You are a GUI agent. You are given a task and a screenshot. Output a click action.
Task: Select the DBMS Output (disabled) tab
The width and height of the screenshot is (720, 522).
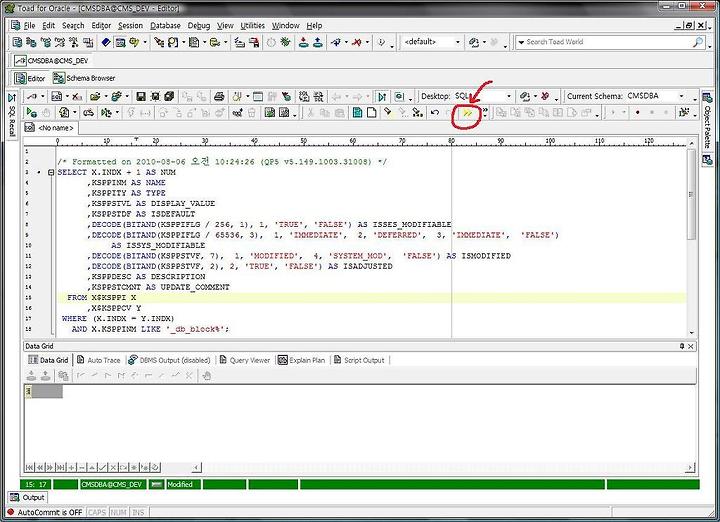169,360
